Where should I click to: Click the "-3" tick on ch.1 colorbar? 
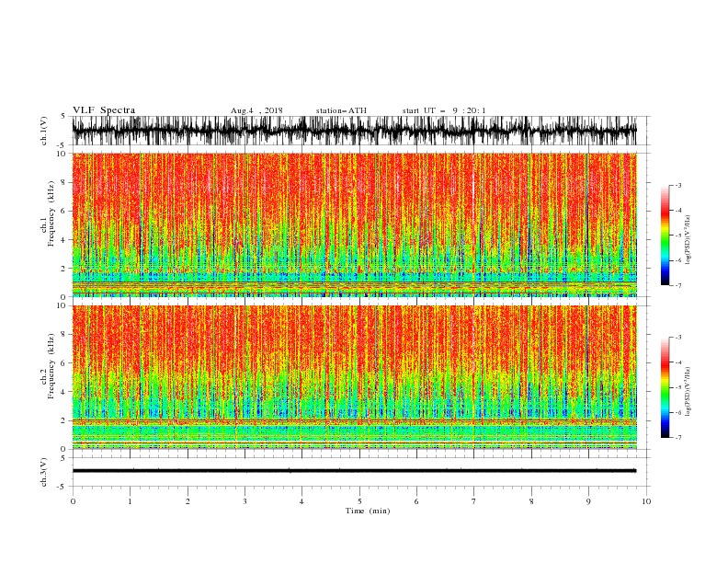[x=678, y=185]
